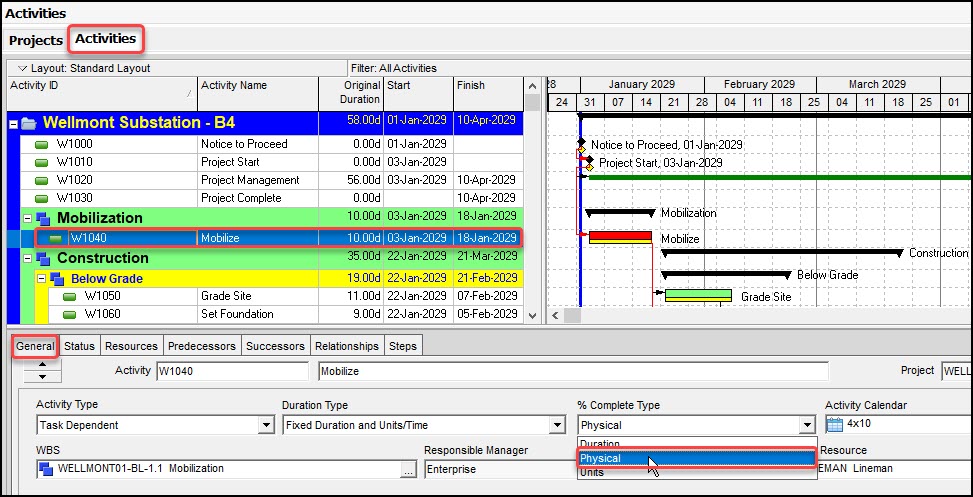Click the activity name field Mobilize

(573, 372)
